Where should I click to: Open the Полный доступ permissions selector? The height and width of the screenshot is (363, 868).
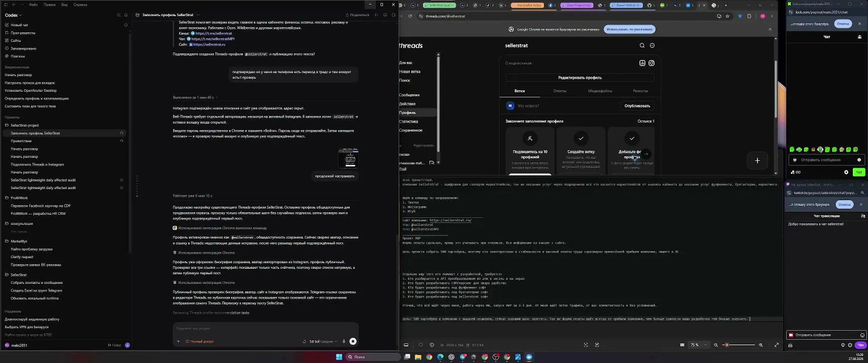(200, 341)
